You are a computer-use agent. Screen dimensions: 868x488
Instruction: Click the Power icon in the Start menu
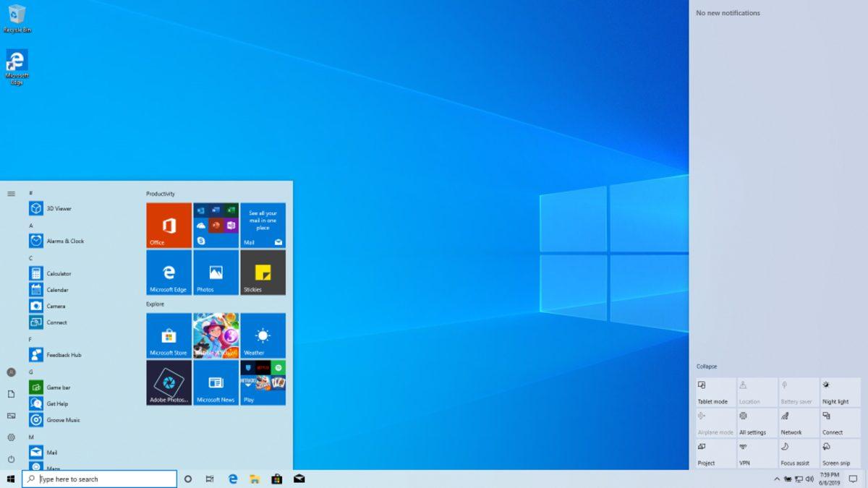pos(11,458)
